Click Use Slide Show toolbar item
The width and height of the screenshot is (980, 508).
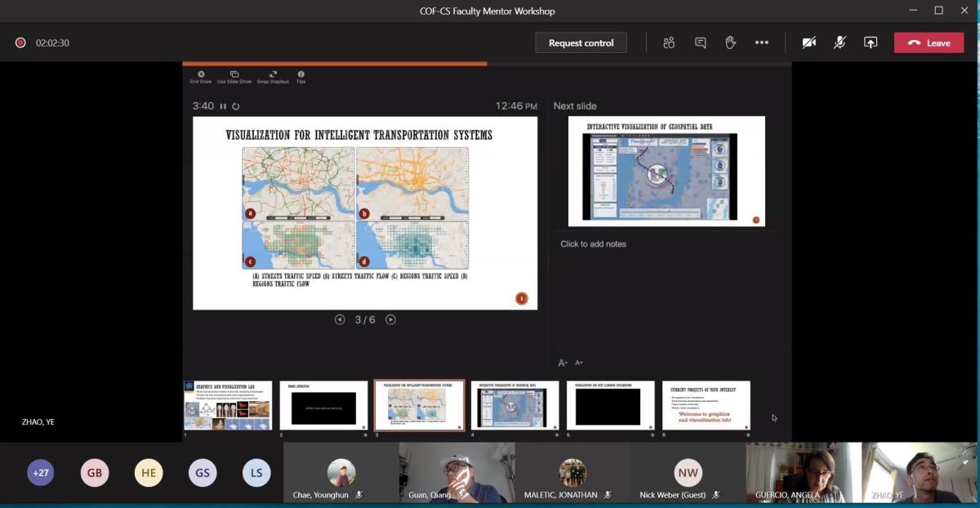[x=234, y=77]
